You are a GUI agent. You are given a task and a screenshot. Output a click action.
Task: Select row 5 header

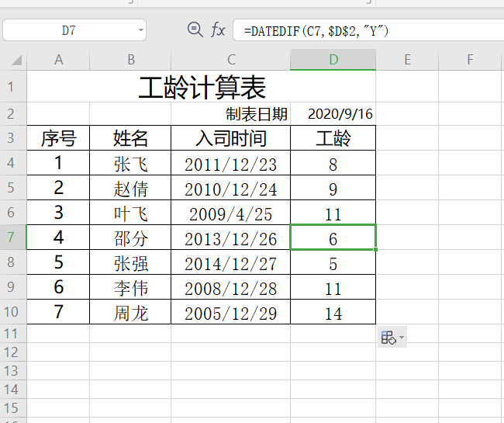13,188
